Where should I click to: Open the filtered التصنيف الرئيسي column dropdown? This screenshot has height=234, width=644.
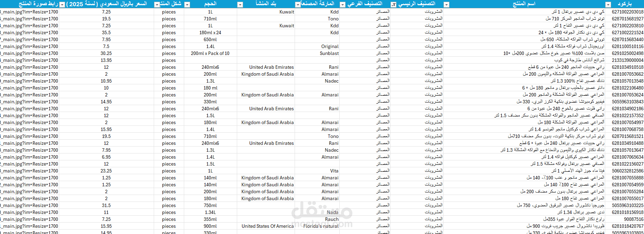click(393, 4)
